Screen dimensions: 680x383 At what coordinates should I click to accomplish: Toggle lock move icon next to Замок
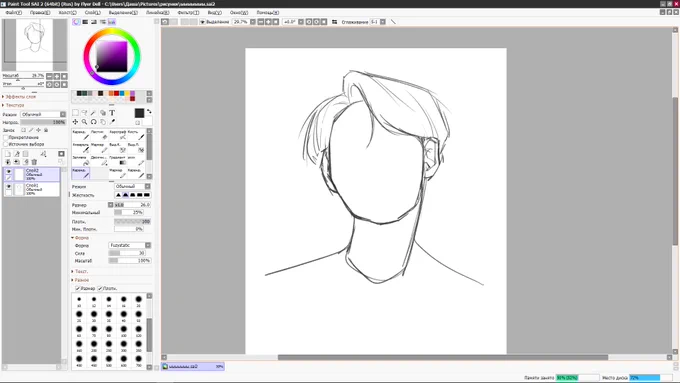point(39,130)
